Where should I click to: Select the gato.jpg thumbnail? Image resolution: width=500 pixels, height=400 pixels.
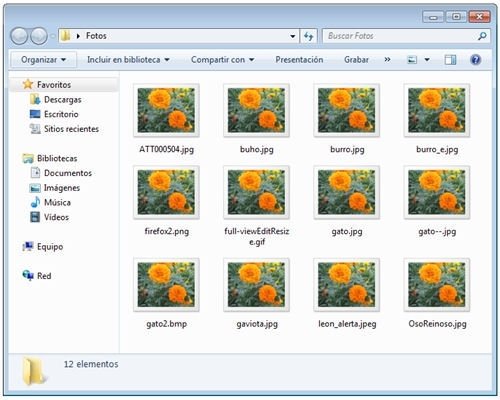347,192
